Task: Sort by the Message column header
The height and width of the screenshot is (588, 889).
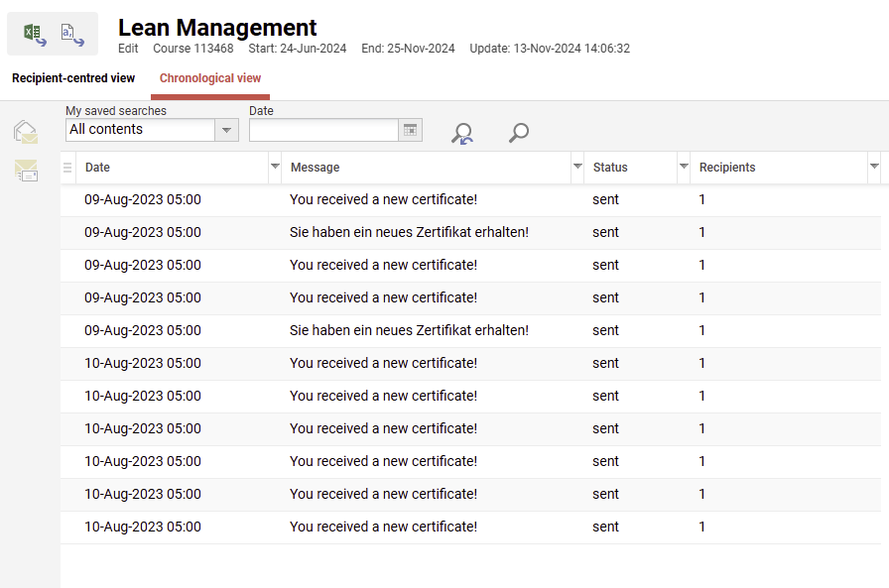Action: pos(316,168)
